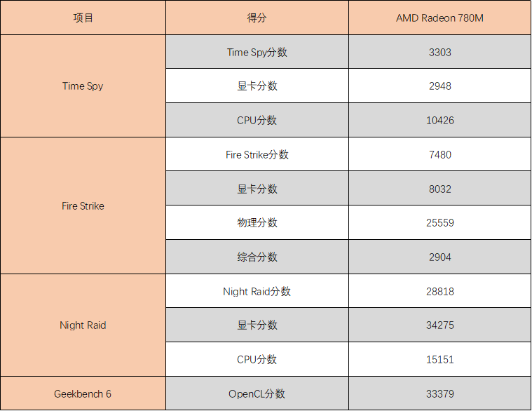532x411 pixels.
Task: Click the AMD Radeon 780M header
Action: pyautogui.click(x=439, y=18)
